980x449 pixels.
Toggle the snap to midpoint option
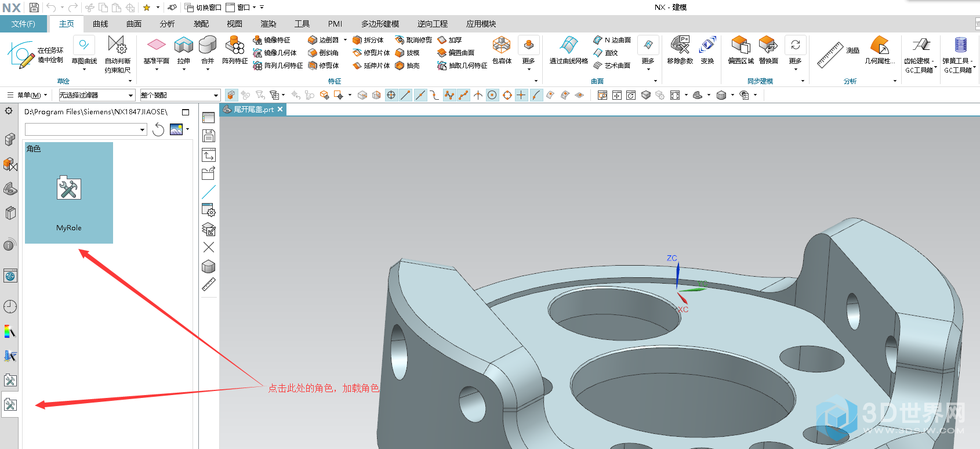pyautogui.click(x=420, y=95)
